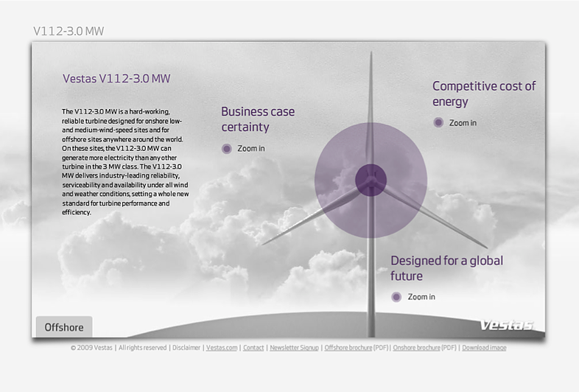579x392 pixels.
Task: Click the All rights reserved footer text
Action: click(x=142, y=348)
